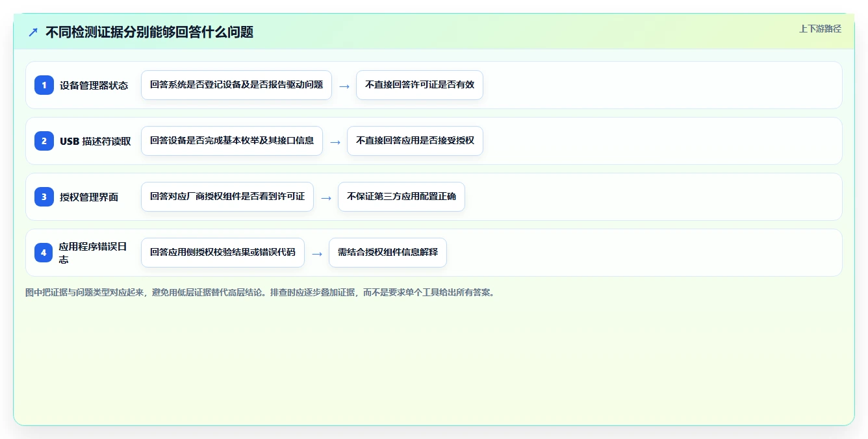
Task: Click the 上下游路径 label
Action: click(820, 29)
